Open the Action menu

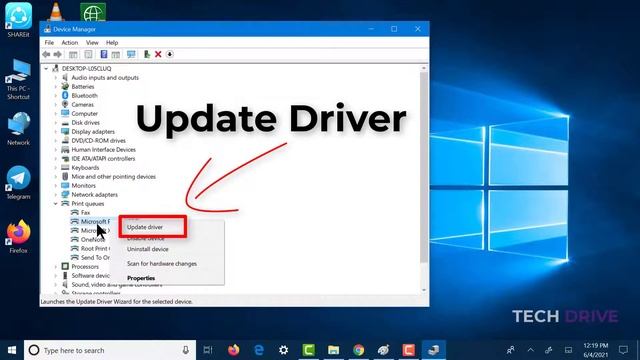coord(69,42)
